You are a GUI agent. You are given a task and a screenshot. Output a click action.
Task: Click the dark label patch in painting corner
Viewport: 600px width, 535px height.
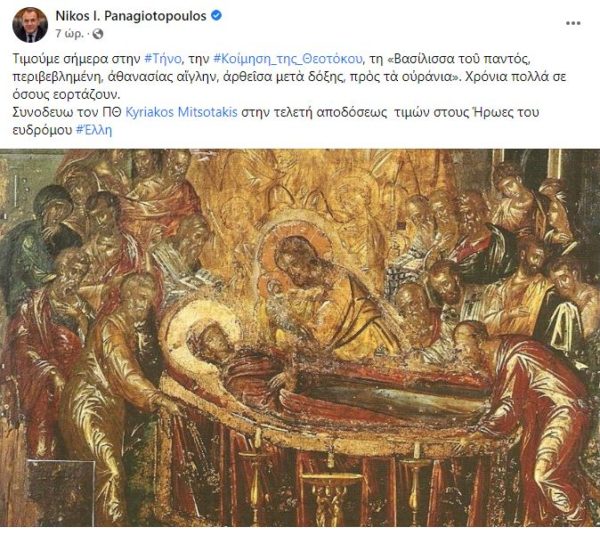(x=61, y=493)
